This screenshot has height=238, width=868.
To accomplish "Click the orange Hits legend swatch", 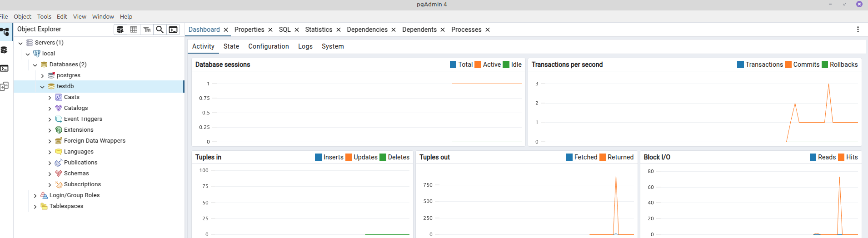I will (841, 157).
